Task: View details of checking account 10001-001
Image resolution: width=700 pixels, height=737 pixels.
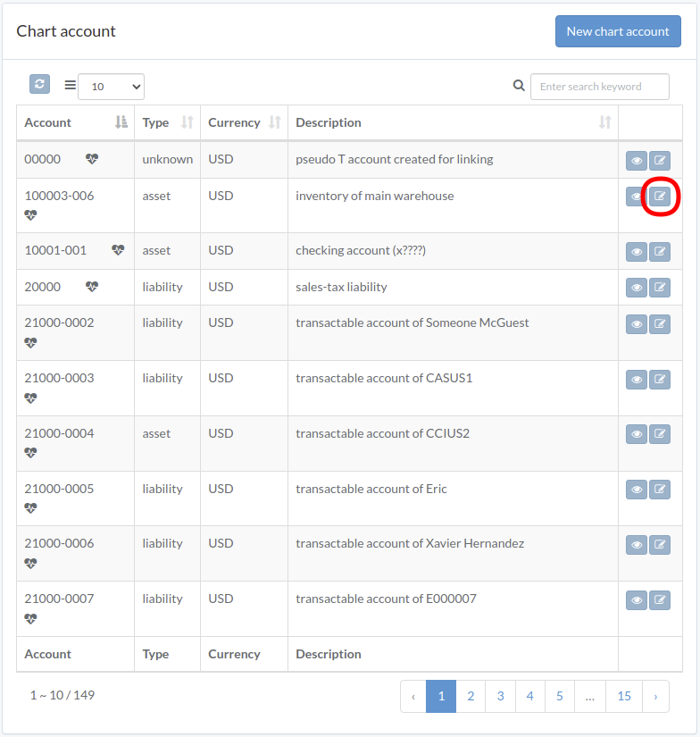Action: tap(637, 251)
